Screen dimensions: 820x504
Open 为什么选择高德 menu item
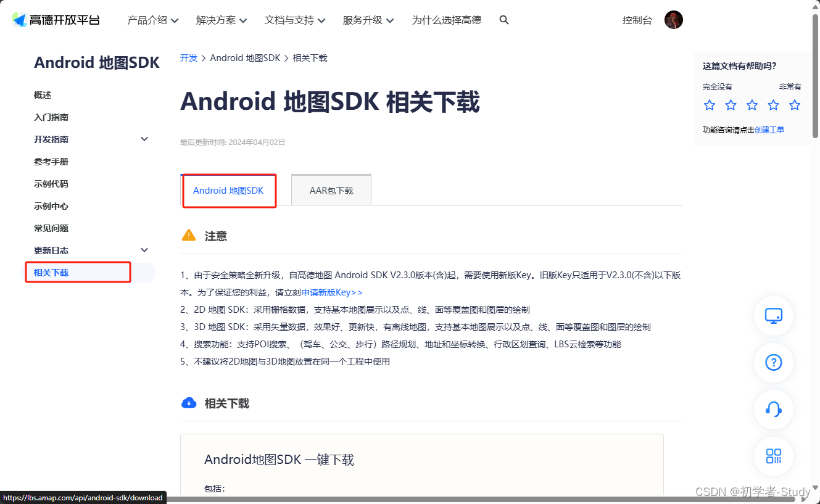tap(447, 20)
